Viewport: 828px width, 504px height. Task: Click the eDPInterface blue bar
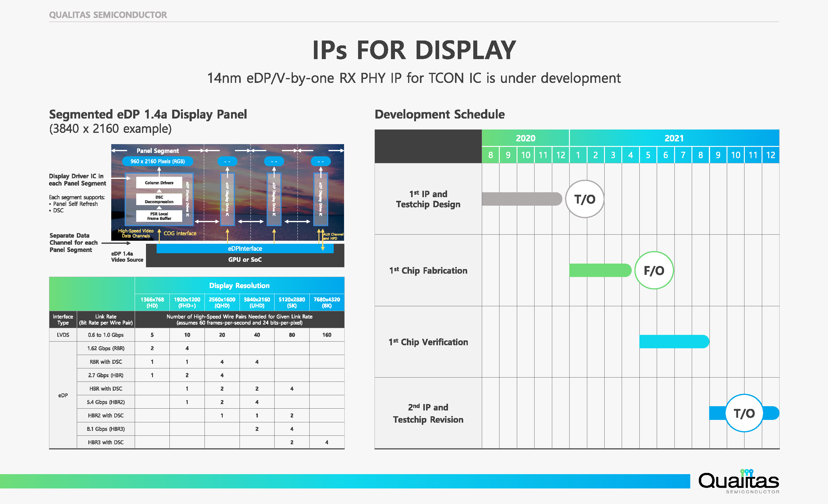pyautogui.click(x=245, y=248)
